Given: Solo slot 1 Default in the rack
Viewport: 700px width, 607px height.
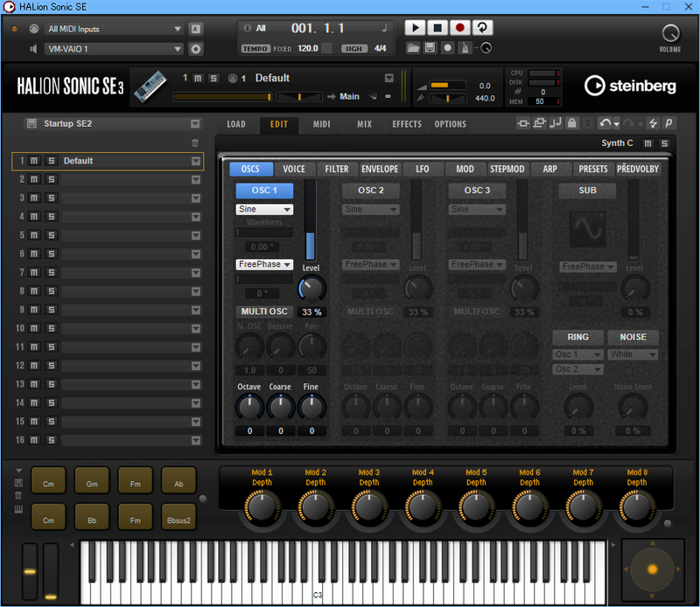Looking at the screenshot, I should coord(52,161).
